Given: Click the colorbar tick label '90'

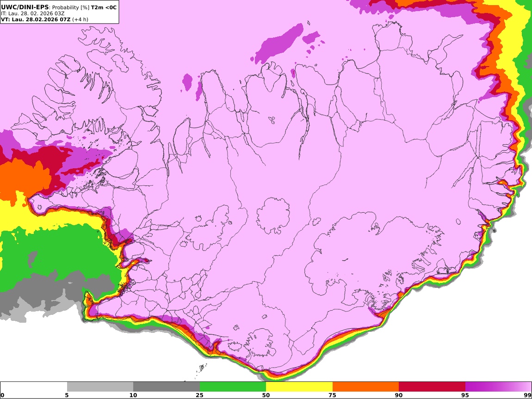Looking at the screenshot, I should [x=399, y=395].
